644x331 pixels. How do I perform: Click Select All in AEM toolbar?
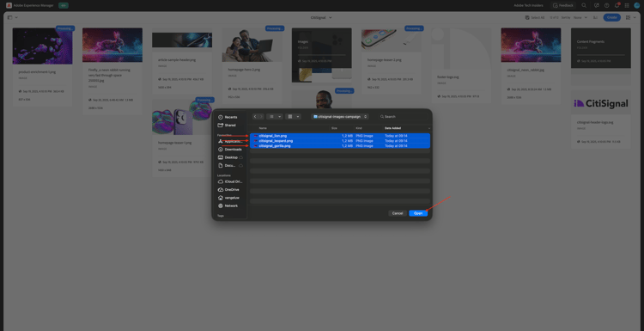(x=535, y=17)
